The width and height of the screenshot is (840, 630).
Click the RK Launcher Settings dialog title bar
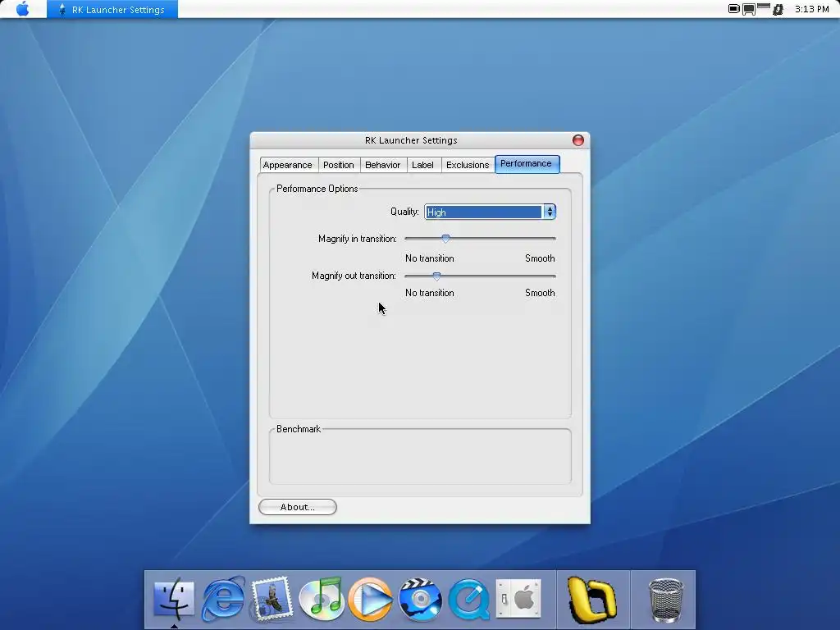(411, 140)
